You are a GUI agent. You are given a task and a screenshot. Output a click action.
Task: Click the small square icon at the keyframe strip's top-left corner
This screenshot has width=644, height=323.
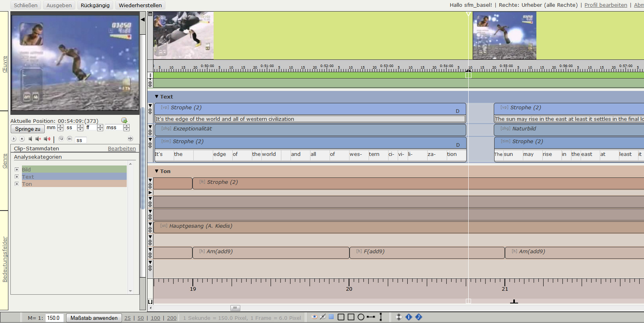tap(150, 14)
